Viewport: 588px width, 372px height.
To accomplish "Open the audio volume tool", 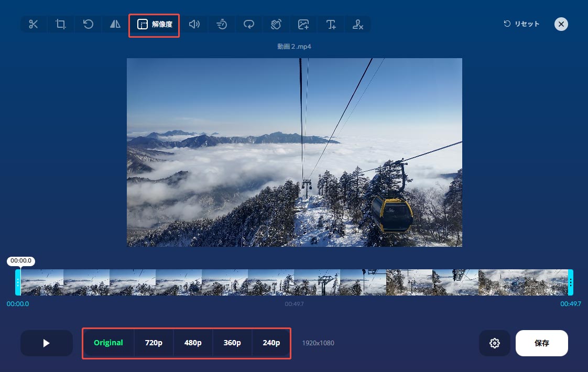I will (x=194, y=24).
